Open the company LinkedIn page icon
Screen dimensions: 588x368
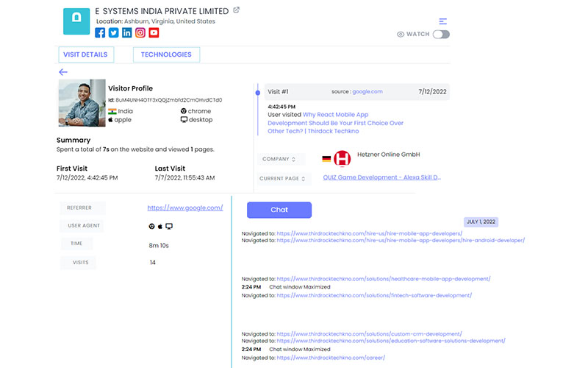(x=126, y=32)
